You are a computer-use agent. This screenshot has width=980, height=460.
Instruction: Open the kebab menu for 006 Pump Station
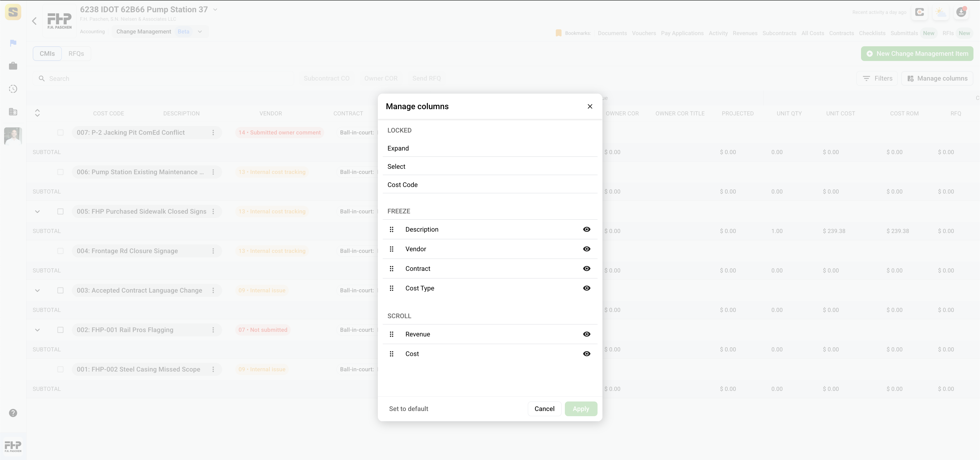click(213, 172)
